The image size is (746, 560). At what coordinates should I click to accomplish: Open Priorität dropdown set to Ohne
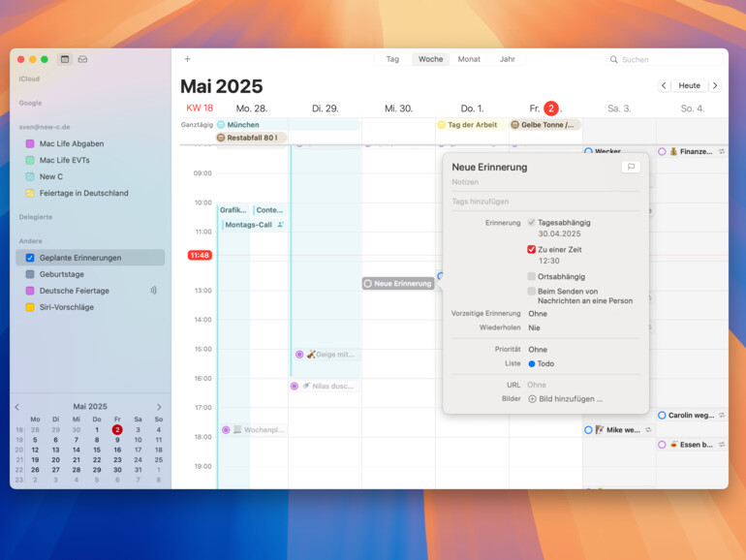click(538, 349)
